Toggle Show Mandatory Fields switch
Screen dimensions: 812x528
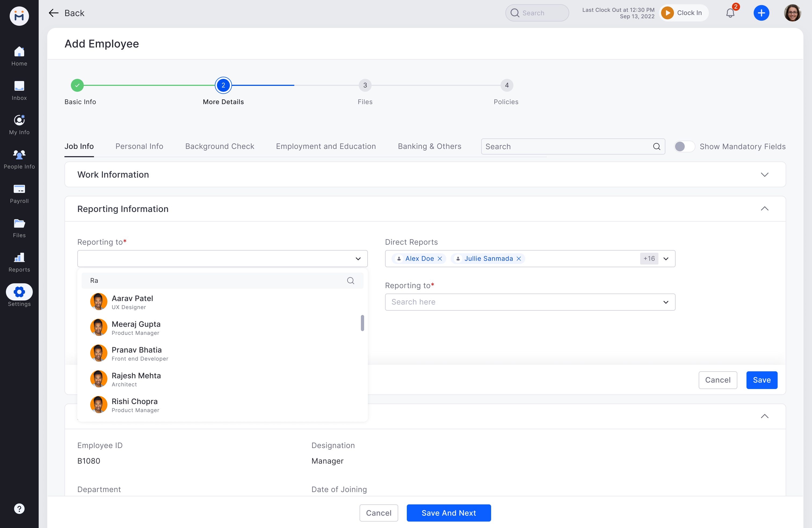[684, 146]
